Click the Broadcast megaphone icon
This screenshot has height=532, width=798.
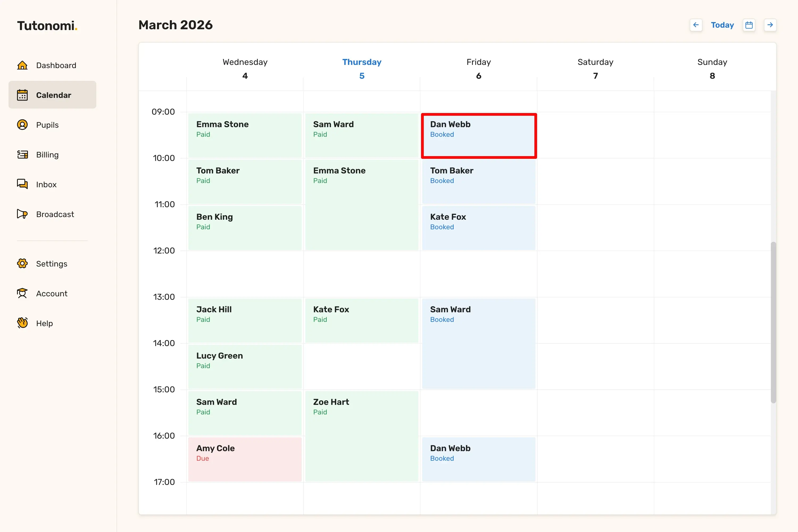click(x=22, y=214)
